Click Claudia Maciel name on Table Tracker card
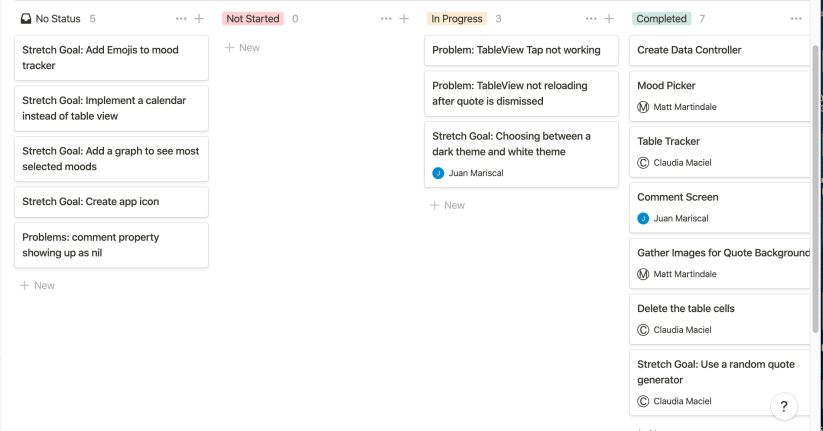 point(682,163)
